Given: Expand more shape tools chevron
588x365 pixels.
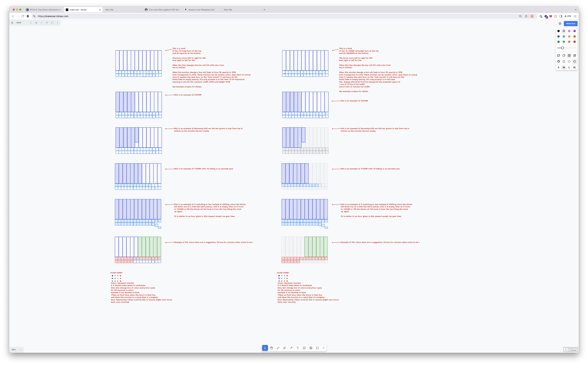Looking at the screenshot, I should click(324, 348).
